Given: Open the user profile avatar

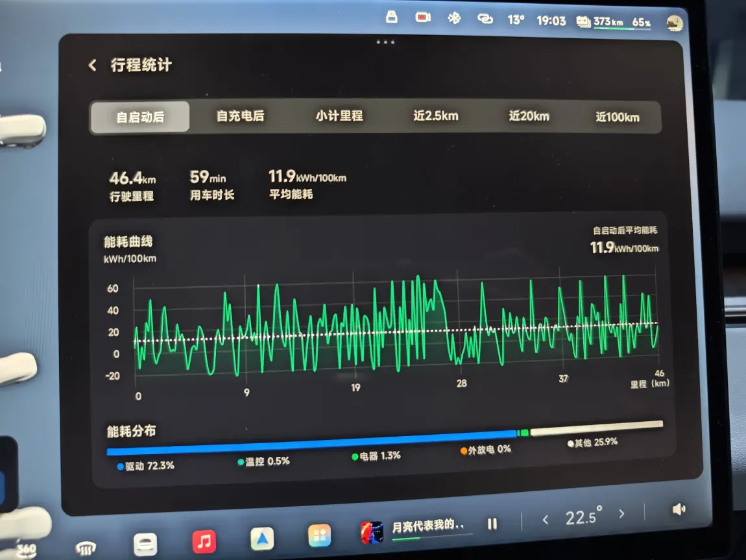Looking at the screenshot, I should (675, 23).
